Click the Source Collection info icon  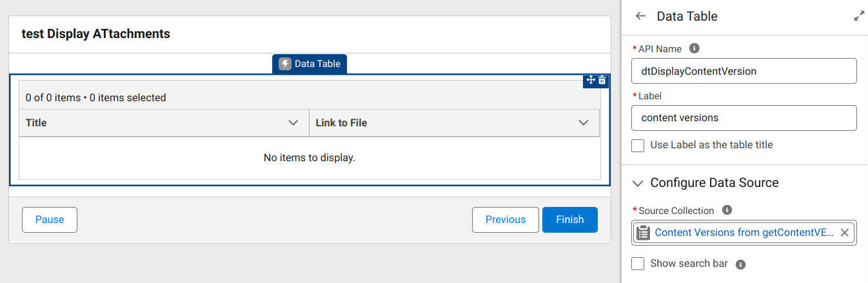[x=727, y=210]
